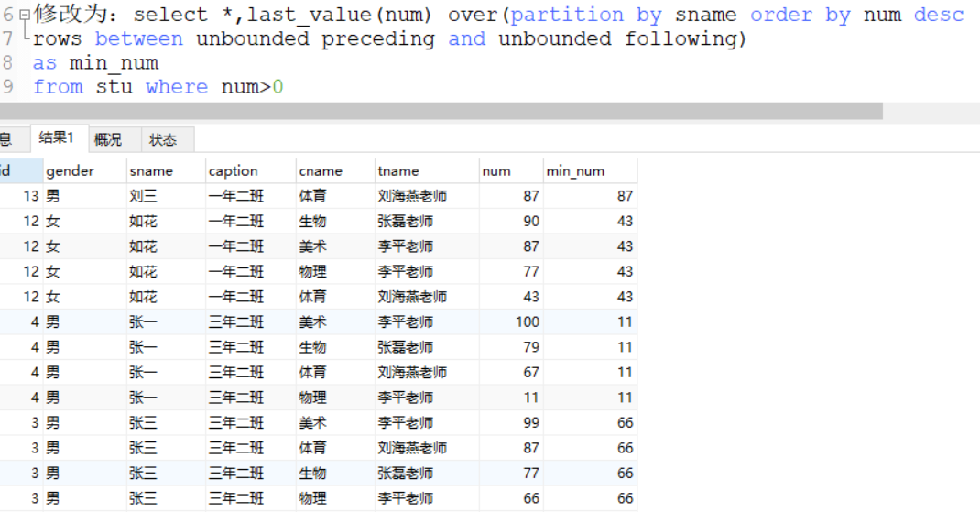
Task: Open the 概况 tab
Action: pos(114,139)
